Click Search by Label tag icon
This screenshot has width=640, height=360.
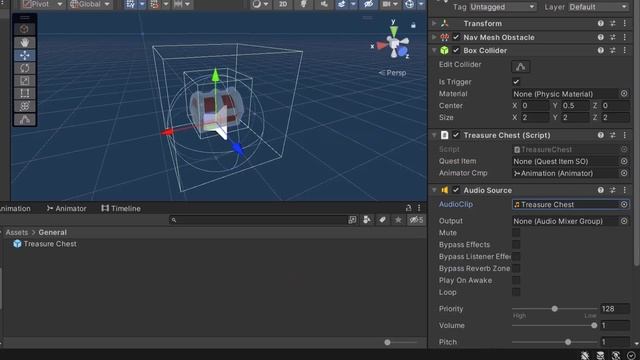[382, 220]
